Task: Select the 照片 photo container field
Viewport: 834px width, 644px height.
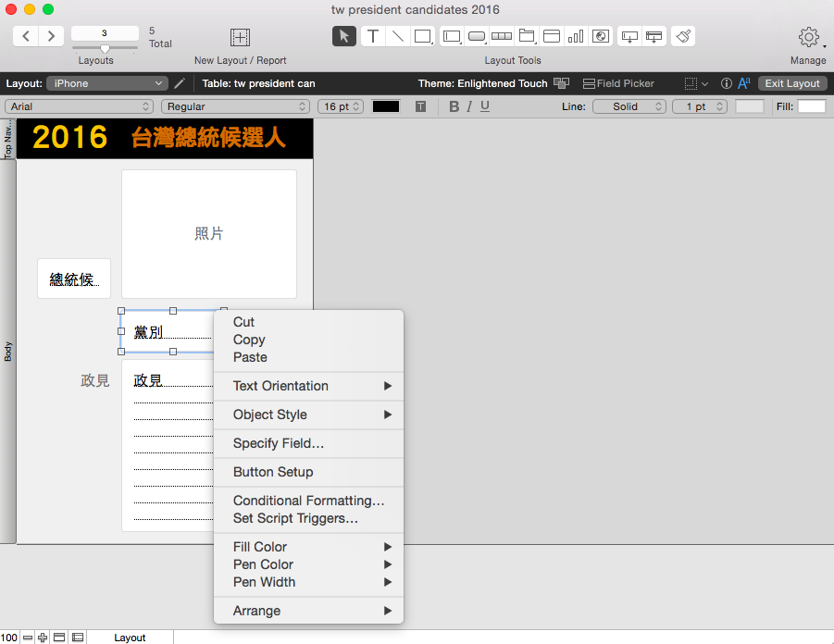Action: [x=209, y=234]
